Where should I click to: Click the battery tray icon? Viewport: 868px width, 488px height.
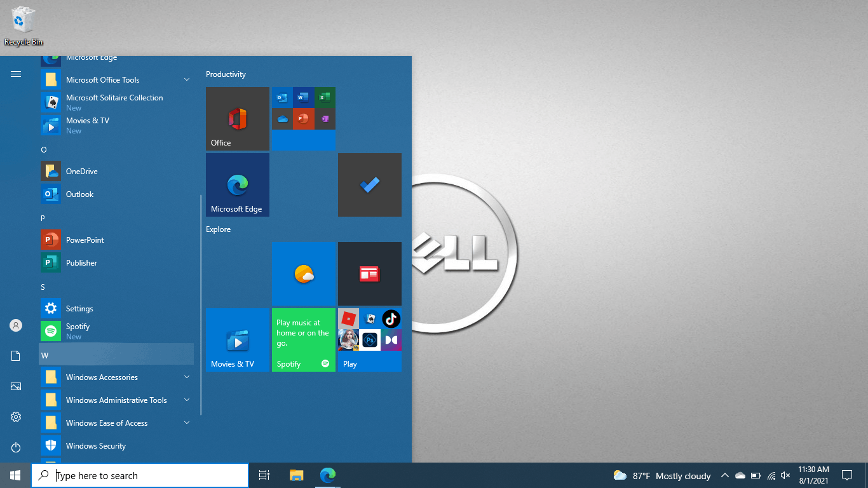756,475
